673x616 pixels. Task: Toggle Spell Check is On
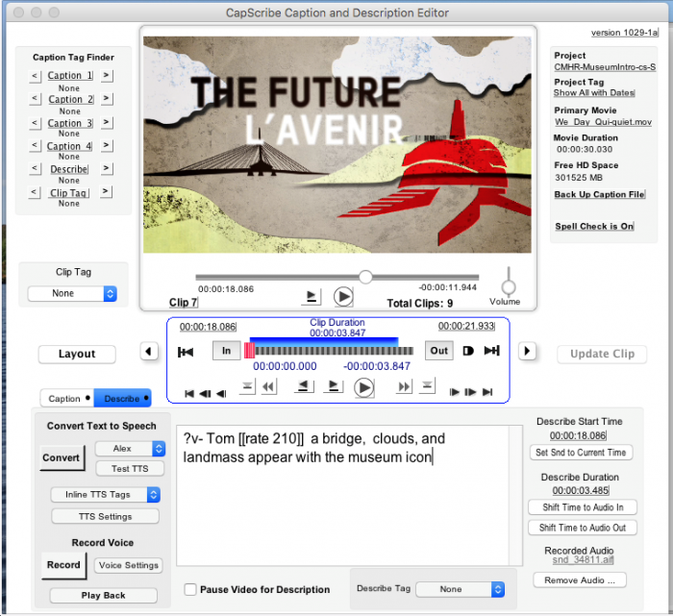coord(594,226)
